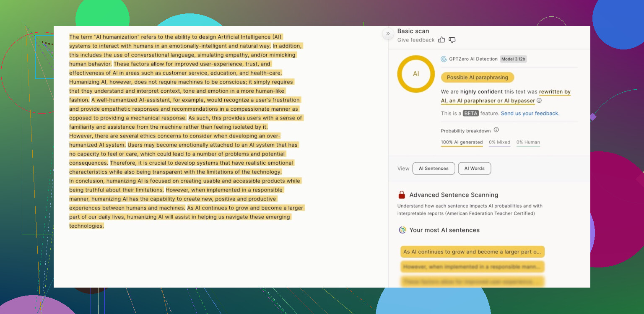
Task: Open the Probability breakdown info icon
Action: [496, 130]
